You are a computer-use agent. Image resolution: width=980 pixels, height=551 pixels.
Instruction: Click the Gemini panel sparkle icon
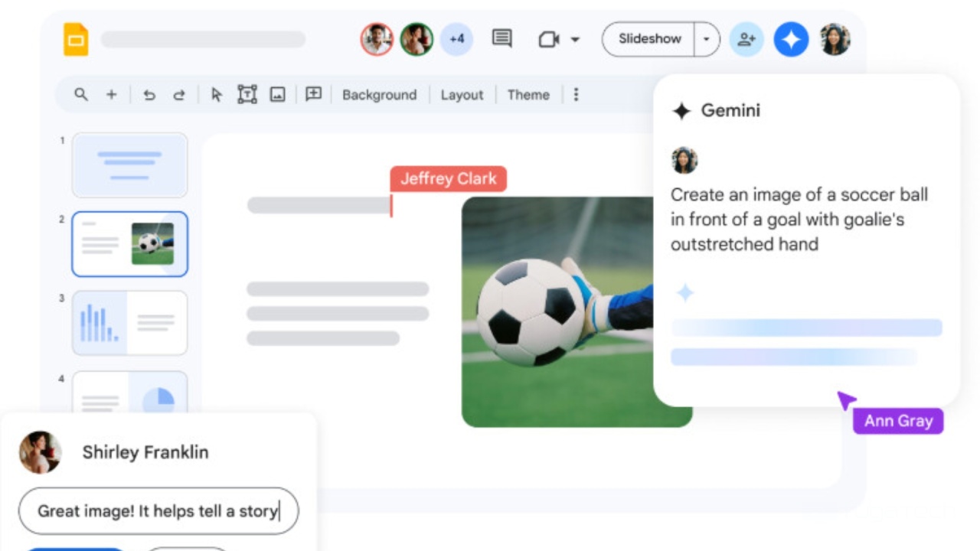point(681,112)
